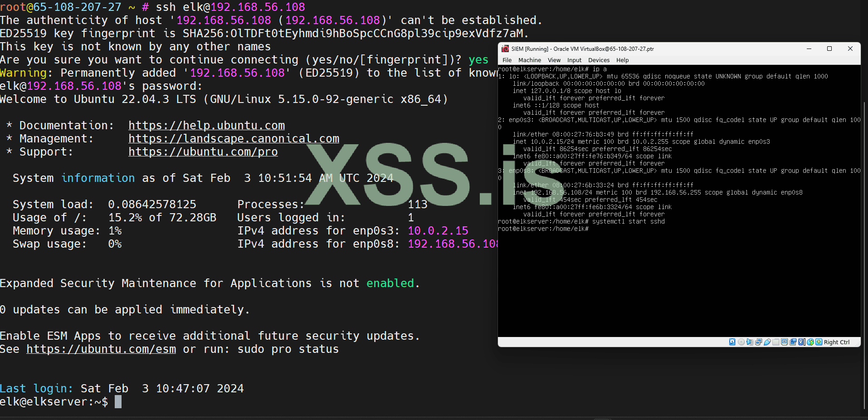Click the 'Last login:' text in terminal
The width and height of the screenshot is (868, 420).
tap(36, 388)
